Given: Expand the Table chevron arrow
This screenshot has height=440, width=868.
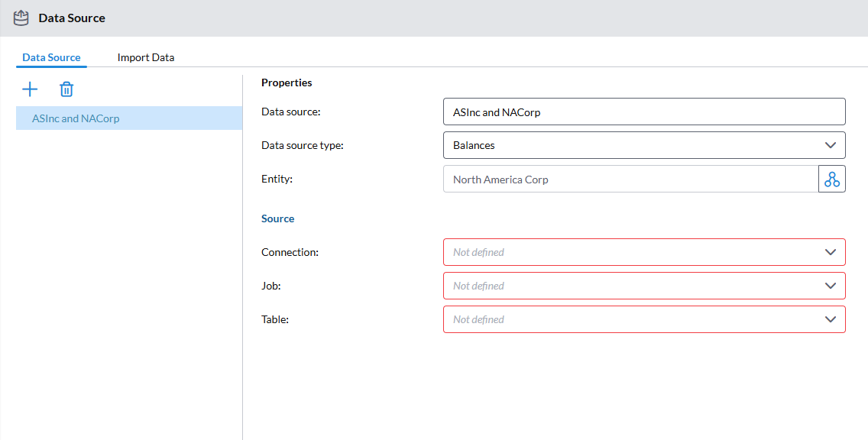Looking at the screenshot, I should pos(831,319).
